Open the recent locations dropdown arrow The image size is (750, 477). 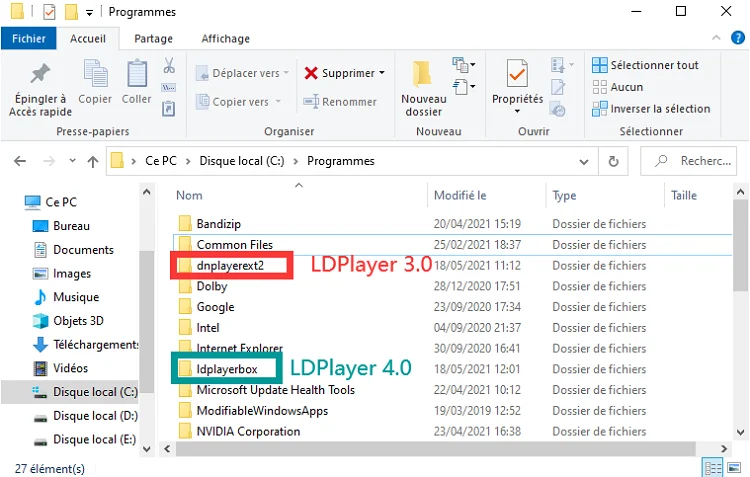72,161
